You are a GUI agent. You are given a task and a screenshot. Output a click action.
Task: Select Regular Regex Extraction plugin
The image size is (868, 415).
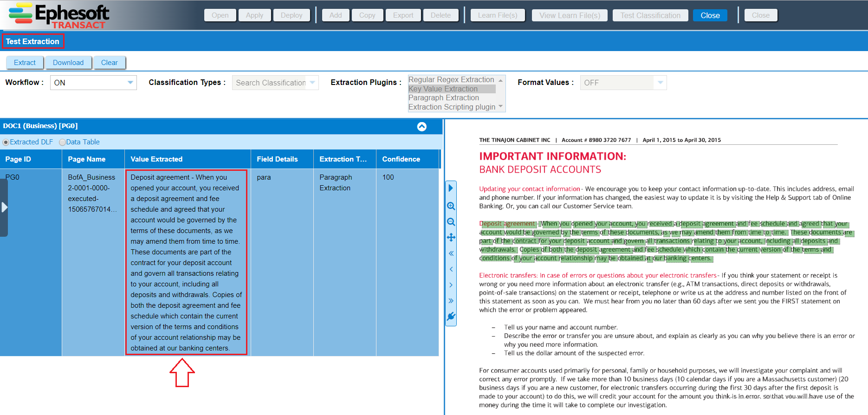coord(451,80)
